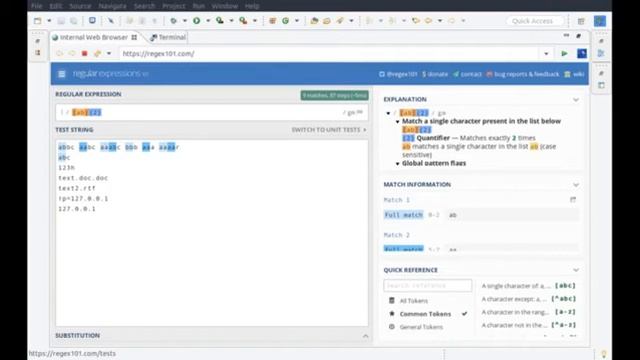Open the regex101 hamburger menu

[x=62, y=74]
